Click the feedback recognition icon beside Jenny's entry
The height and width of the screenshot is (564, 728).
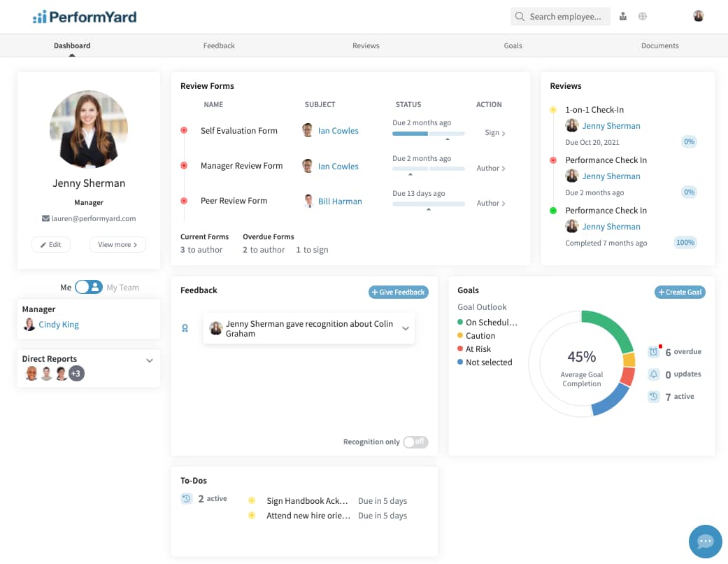[185, 327]
